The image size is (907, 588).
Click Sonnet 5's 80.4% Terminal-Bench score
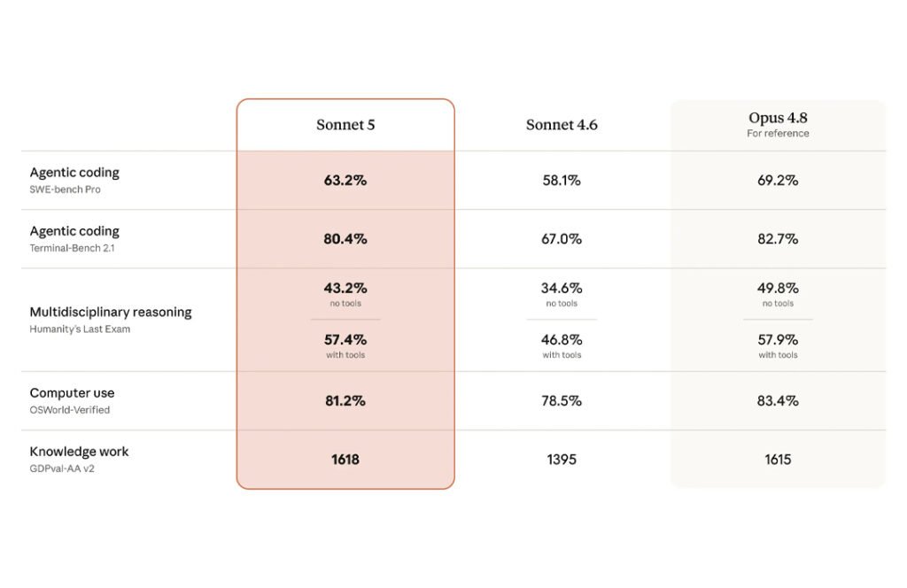345,239
